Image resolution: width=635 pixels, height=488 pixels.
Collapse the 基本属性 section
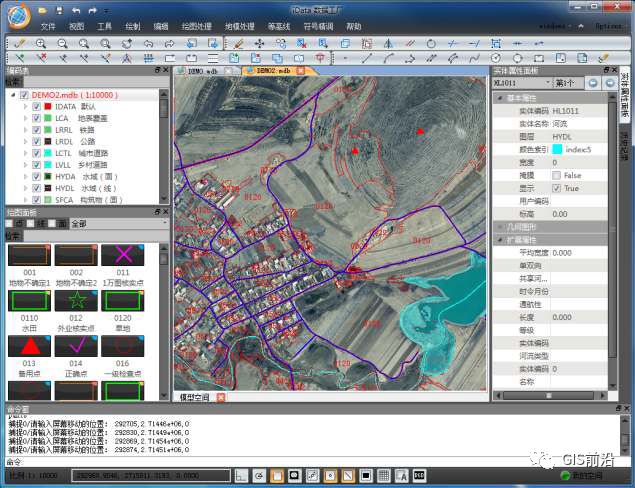pyautogui.click(x=499, y=97)
